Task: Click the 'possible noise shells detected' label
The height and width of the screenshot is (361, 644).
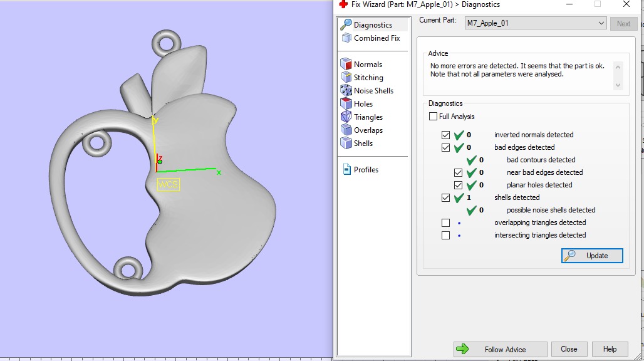Action: click(551, 210)
